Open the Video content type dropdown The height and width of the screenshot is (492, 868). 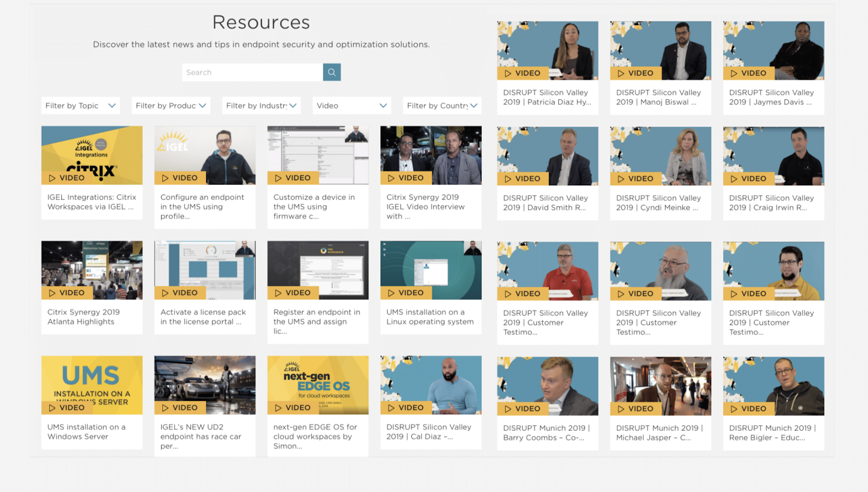point(352,105)
